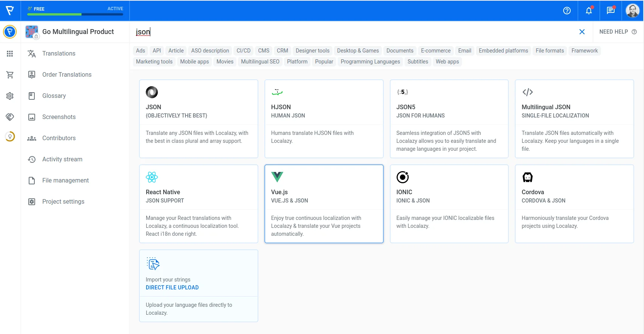Toggle the File formats filter tag
This screenshot has height=334, width=644.
pyautogui.click(x=549, y=51)
